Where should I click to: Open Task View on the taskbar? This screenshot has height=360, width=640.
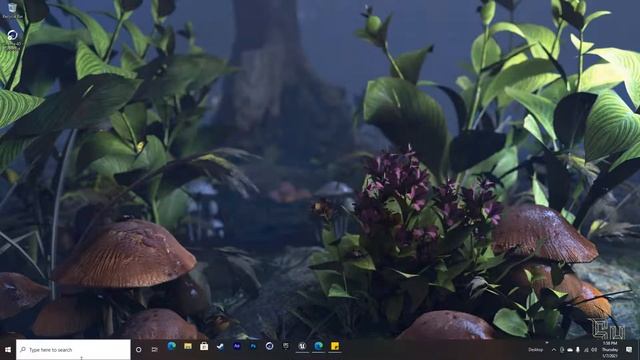tap(155, 350)
